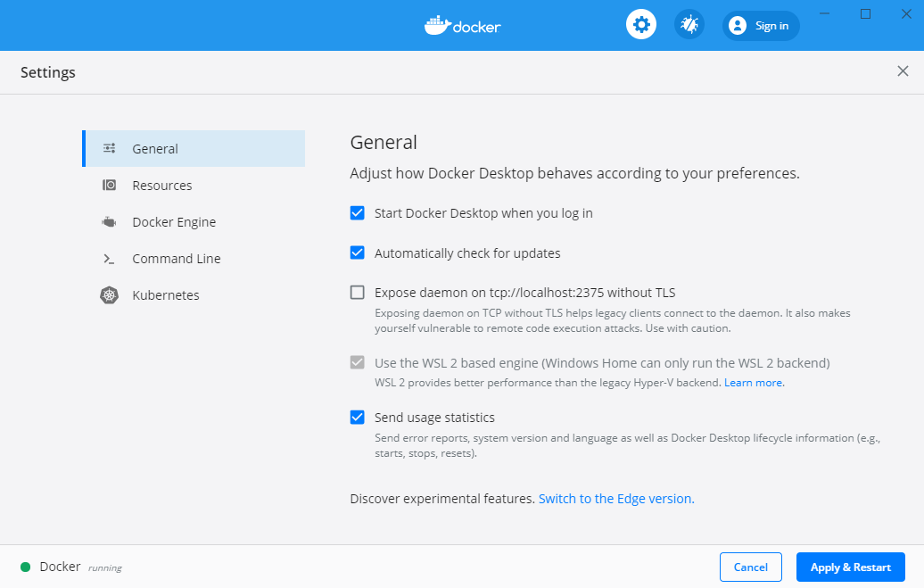The image size is (924, 588).
Task: Select the Docker Engine sidebar icon
Action: [109, 221]
